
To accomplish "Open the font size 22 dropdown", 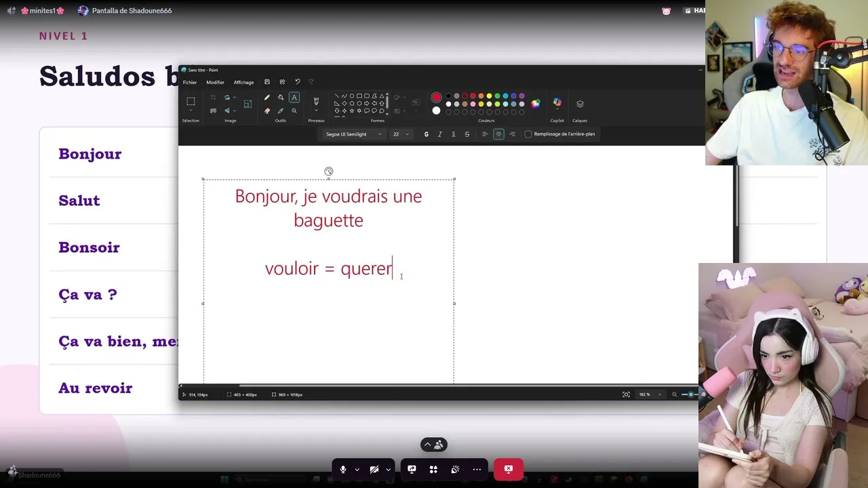I will (x=401, y=134).
